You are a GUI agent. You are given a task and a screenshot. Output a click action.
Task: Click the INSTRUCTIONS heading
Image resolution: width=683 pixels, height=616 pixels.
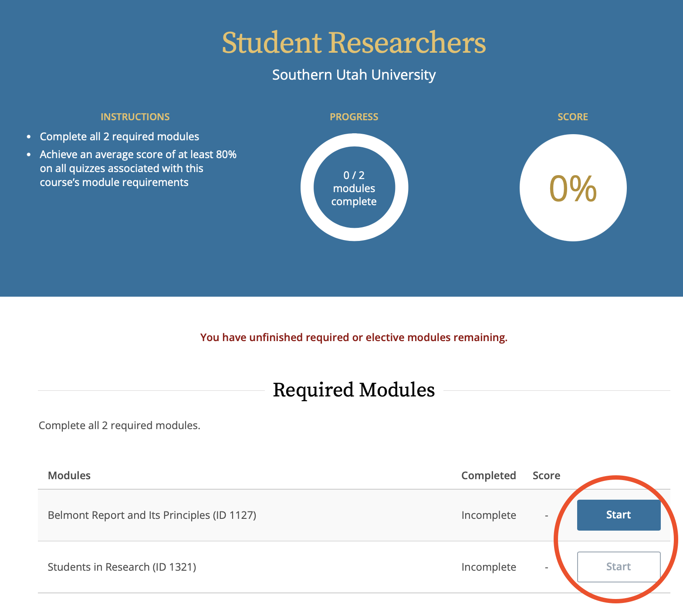135,117
